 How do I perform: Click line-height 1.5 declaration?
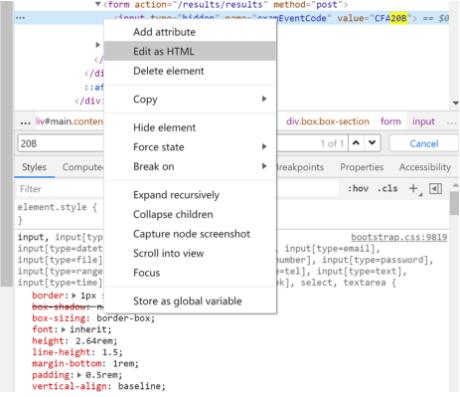point(77,352)
